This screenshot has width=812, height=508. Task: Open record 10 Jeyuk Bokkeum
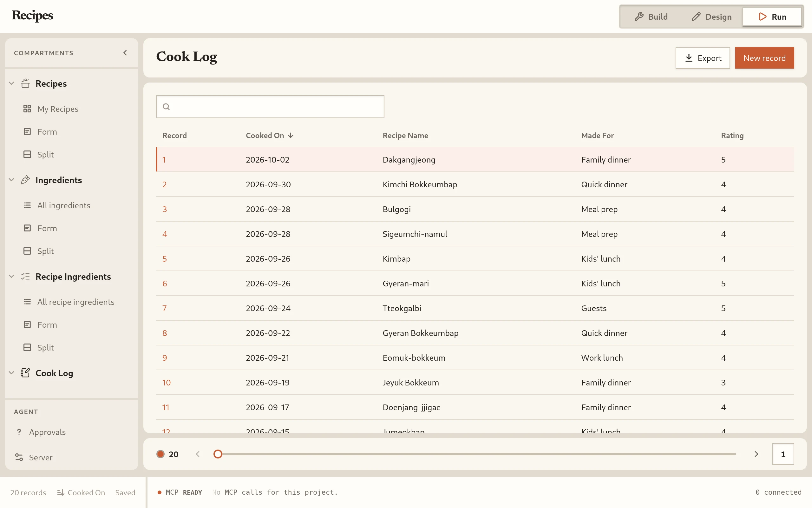[475, 382]
